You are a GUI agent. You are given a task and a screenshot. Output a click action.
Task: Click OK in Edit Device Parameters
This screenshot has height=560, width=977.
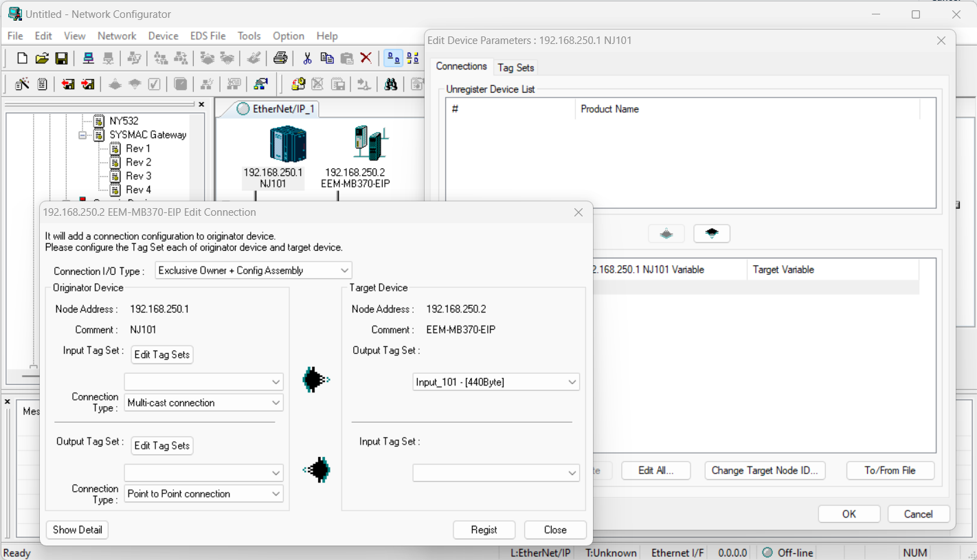pos(849,514)
